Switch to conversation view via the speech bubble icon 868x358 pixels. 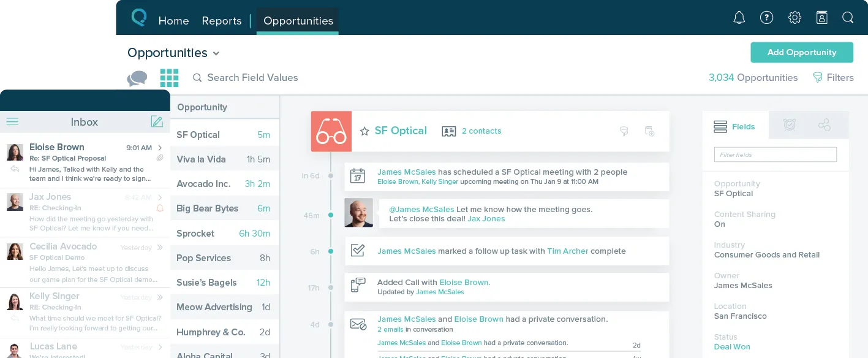click(x=137, y=78)
